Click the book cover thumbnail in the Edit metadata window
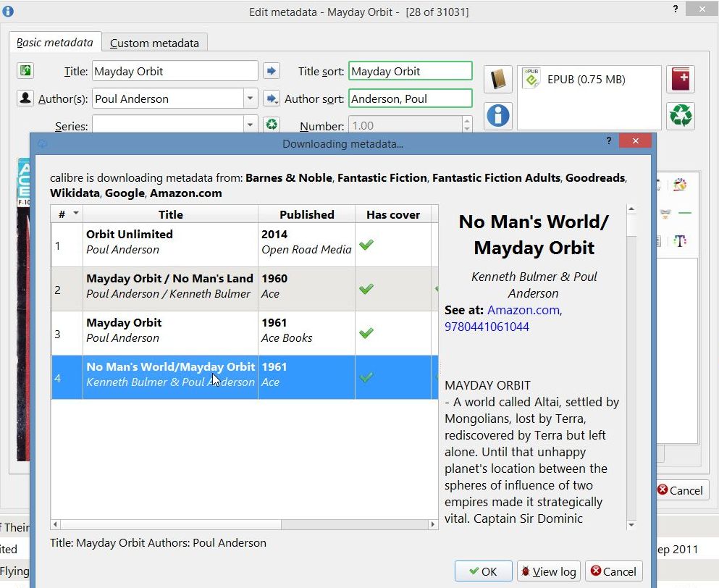This screenshot has width=719, height=588. coord(23,308)
